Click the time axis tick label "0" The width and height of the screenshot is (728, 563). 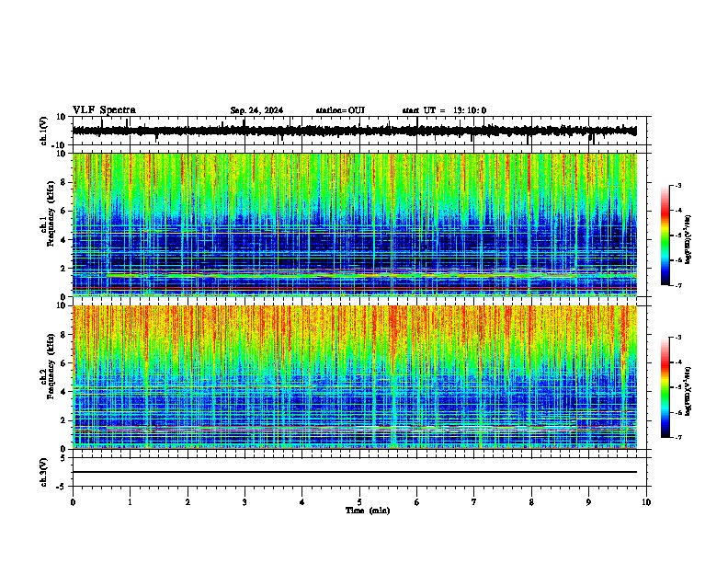point(73,502)
